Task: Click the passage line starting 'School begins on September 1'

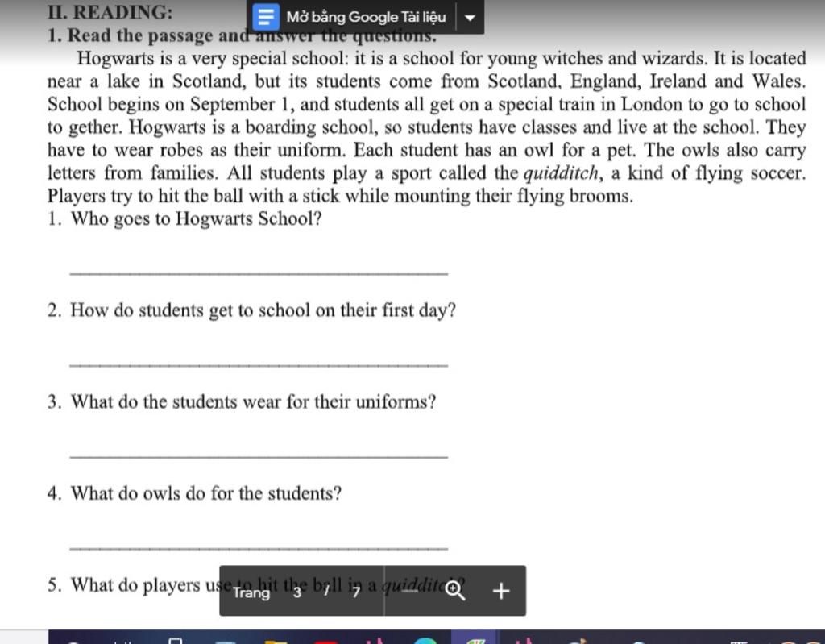Action: tap(427, 104)
